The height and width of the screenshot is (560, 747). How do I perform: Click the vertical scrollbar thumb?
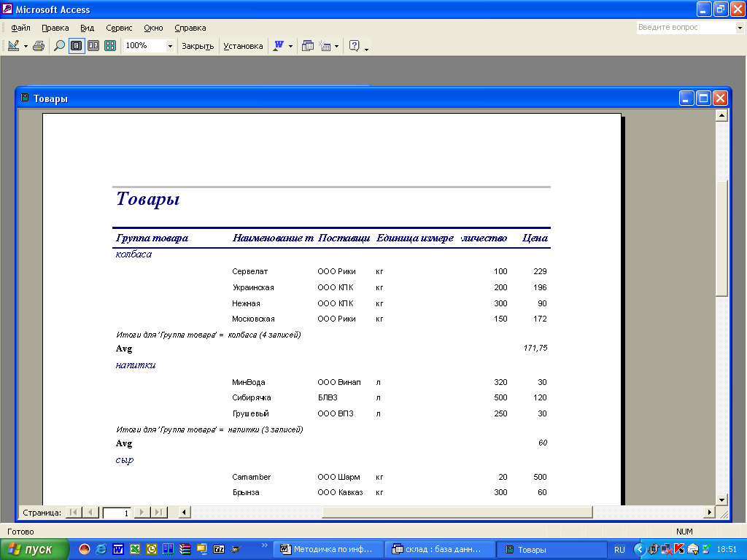coord(721,238)
